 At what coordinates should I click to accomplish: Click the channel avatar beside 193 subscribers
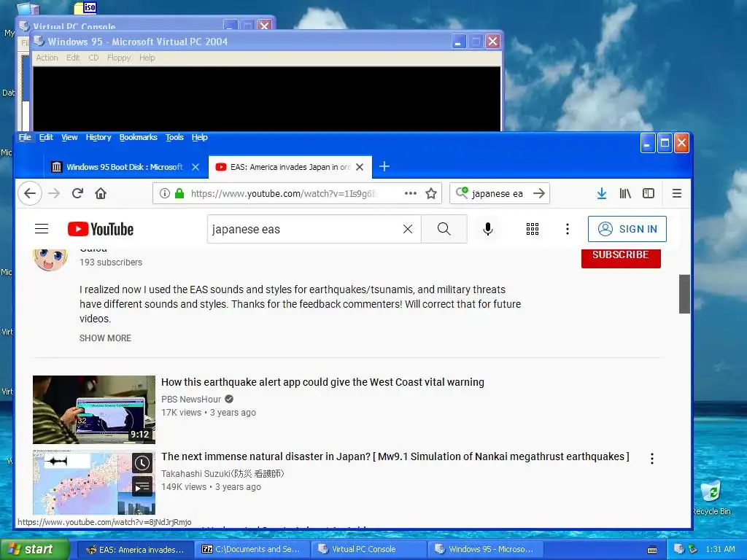(x=50, y=259)
